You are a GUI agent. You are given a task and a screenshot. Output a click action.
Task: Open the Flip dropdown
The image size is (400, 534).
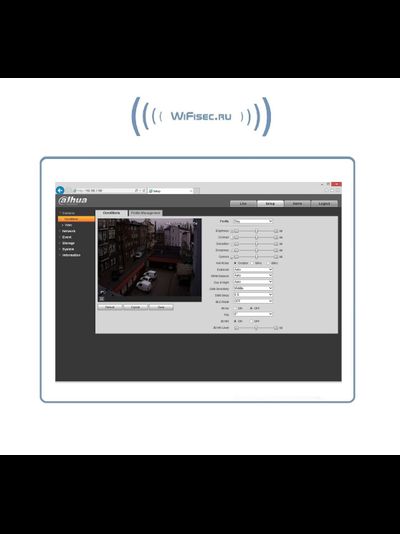(253, 314)
